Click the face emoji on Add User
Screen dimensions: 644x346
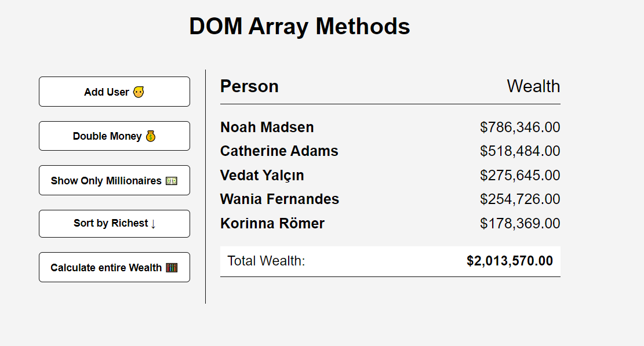click(139, 92)
